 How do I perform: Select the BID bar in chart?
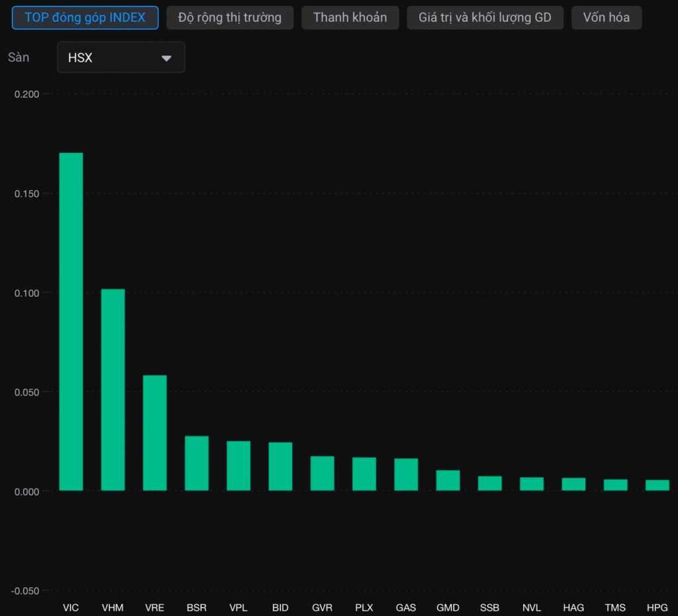tap(281, 466)
